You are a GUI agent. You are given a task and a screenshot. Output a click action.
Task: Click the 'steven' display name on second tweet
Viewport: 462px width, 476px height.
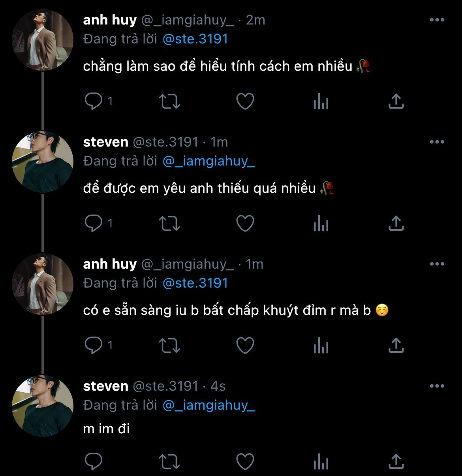tap(105, 142)
